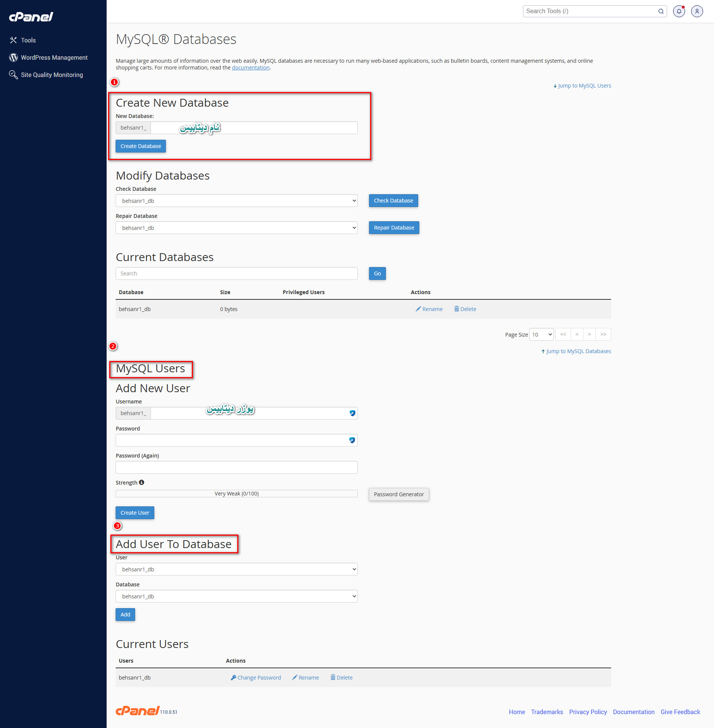This screenshot has width=714, height=728.
Task: Select WordPress Management in the sidebar
Action: point(54,57)
